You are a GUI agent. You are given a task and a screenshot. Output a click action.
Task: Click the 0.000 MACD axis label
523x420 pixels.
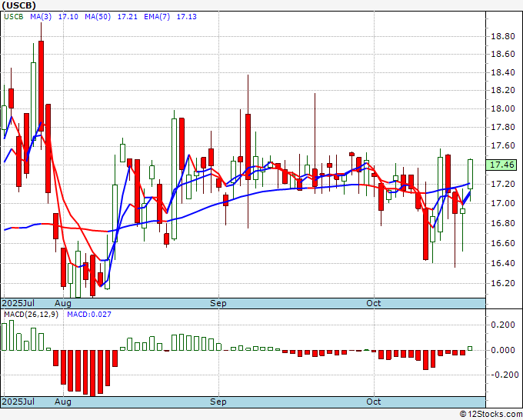coord(503,350)
